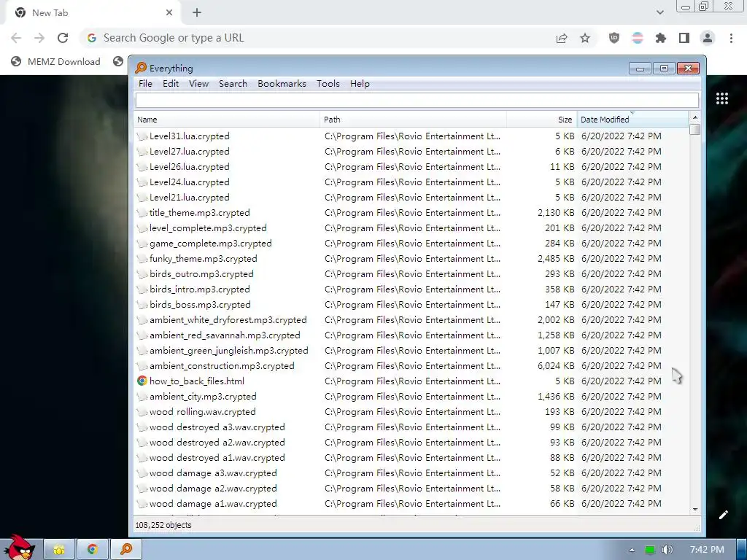This screenshot has width=747, height=560.
Task: Select Level31.lua.crypted file
Action: [x=189, y=136]
